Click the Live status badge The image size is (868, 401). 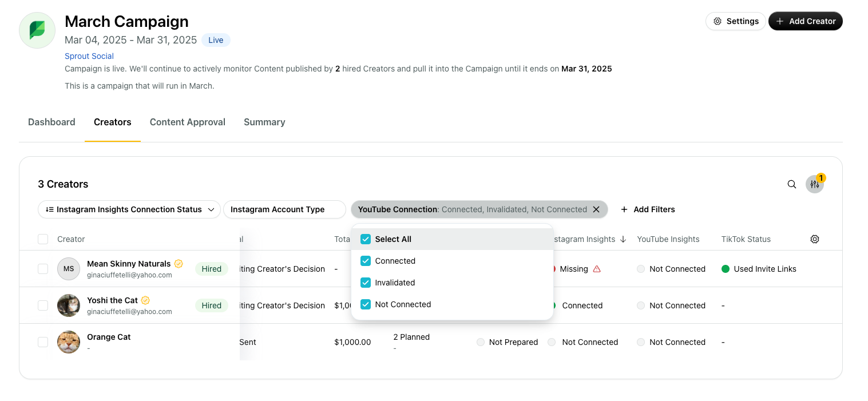click(216, 40)
